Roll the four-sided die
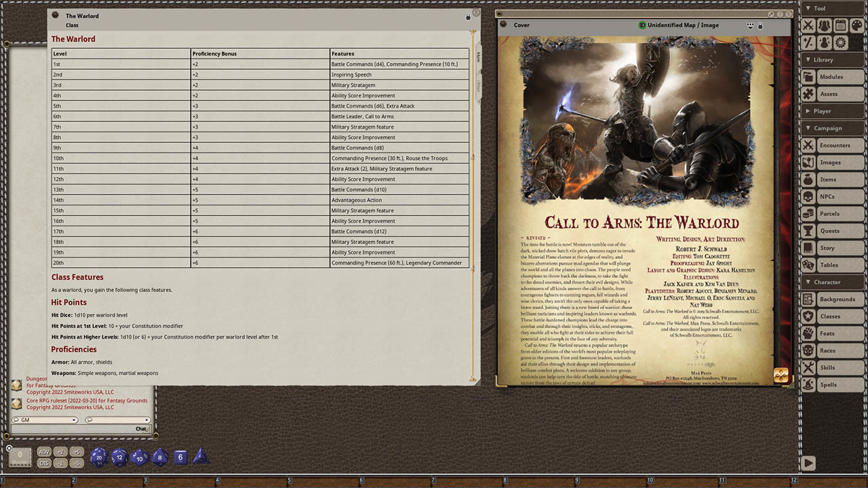 [199, 457]
